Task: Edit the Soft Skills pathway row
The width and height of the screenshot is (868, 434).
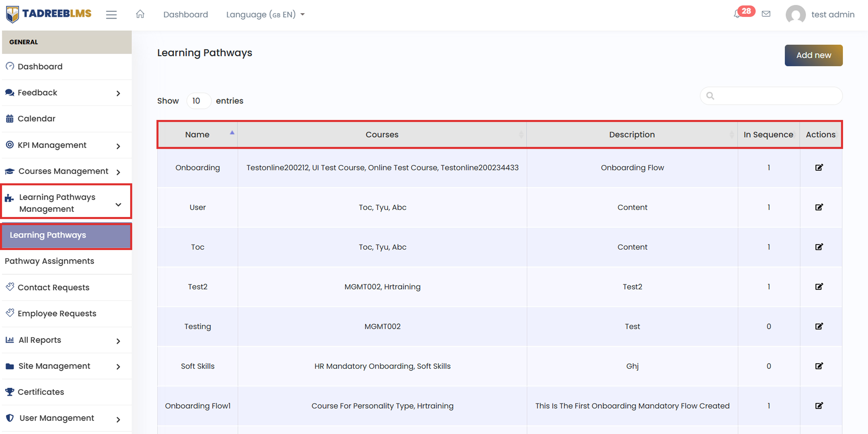Action: pyautogui.click(x=819, y=366)
